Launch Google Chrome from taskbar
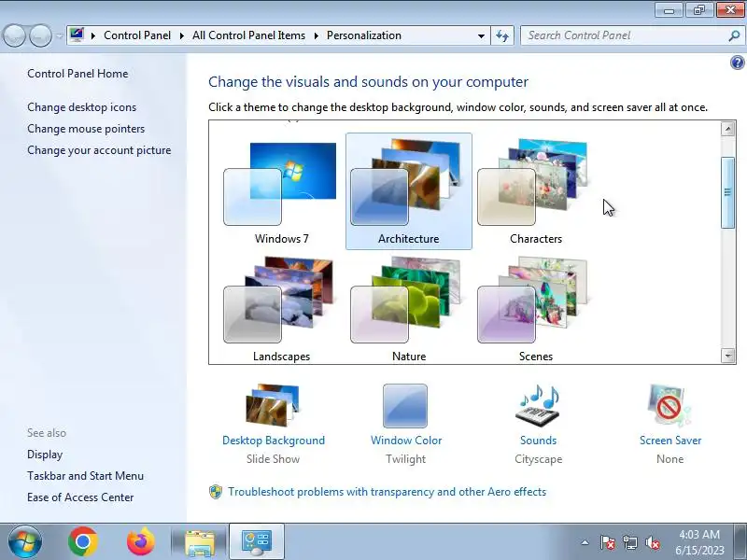This screenshot has height=560, width=747. point(83,541)
